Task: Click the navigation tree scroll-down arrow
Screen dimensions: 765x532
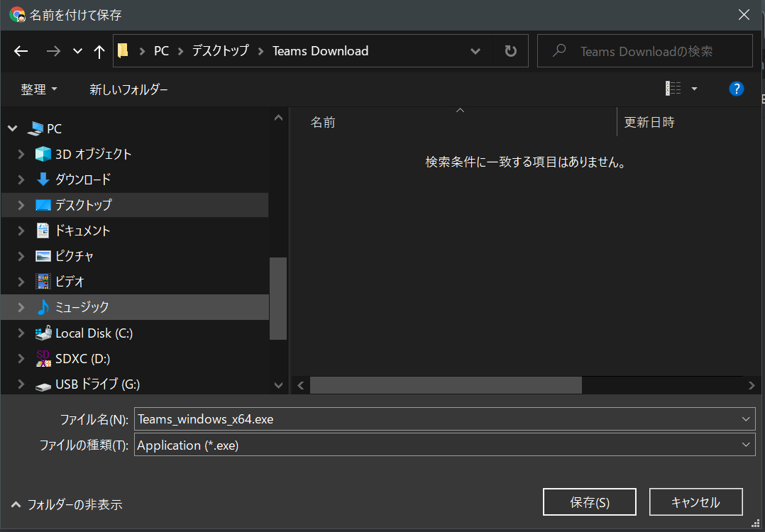Action: click(278, 384)
